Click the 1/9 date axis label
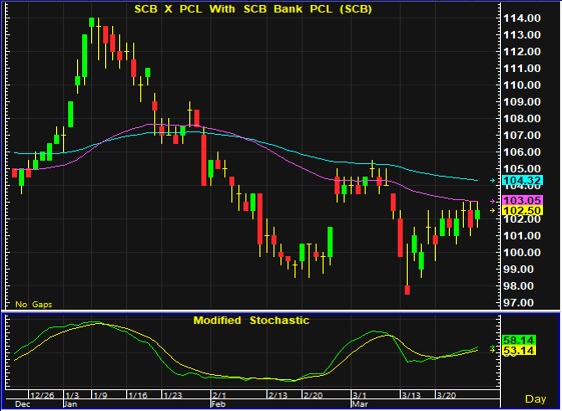The image size is (562, 411). [100, 395]
